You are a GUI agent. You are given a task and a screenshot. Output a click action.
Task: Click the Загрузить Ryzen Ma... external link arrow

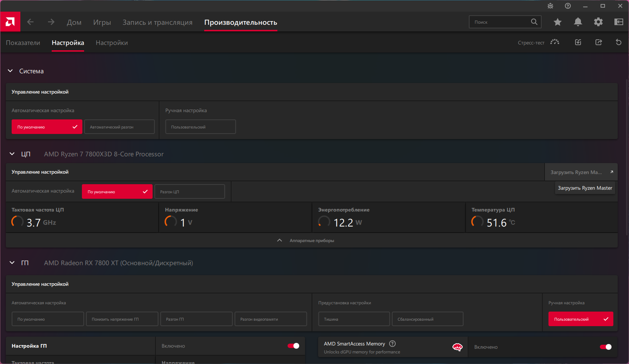[x=612, y=172]
